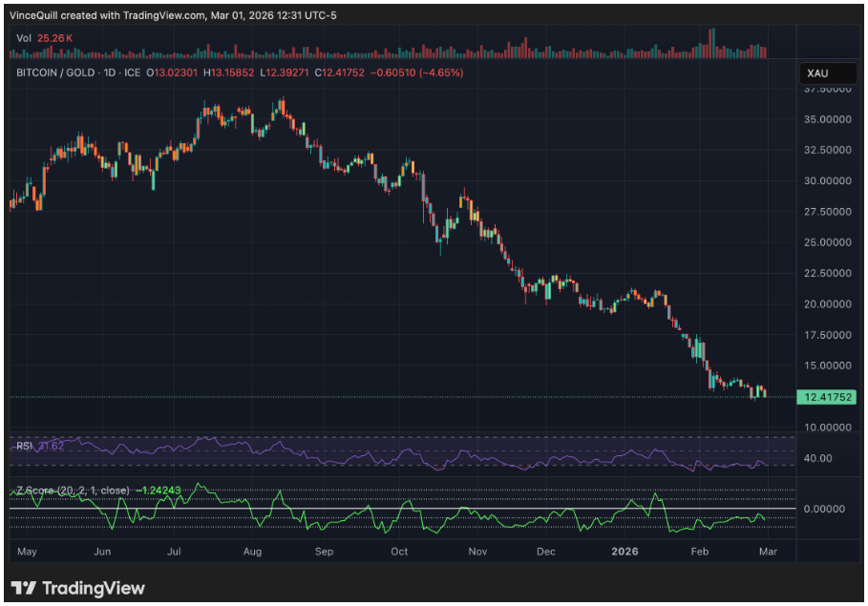868x606 pixels.
Task: Click the 35.00000 price axis label
Action: coord(828,119)
